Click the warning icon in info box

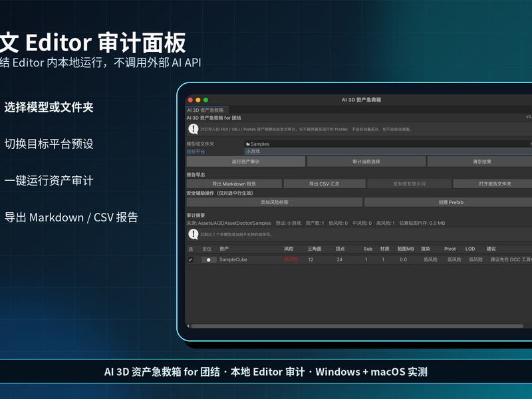click(194, 129)
